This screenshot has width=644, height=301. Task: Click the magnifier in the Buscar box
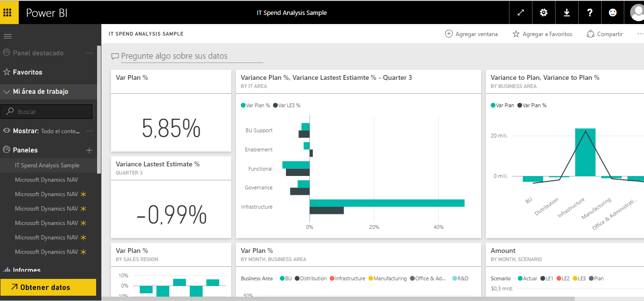click(11, 111)
